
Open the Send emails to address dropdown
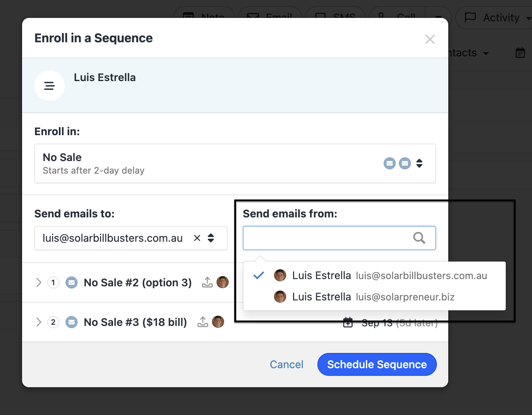[x=211, y=238]
